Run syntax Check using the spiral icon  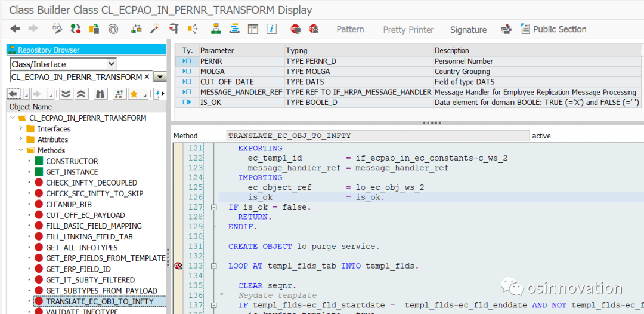(x=113, y=29)
